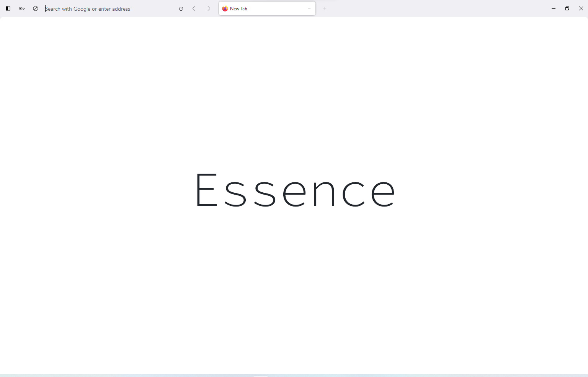The width and height of the screenshot is (588, 377).
Task: Open the password manager key icon
Action: pyautogui.click(x=22, y=8)
